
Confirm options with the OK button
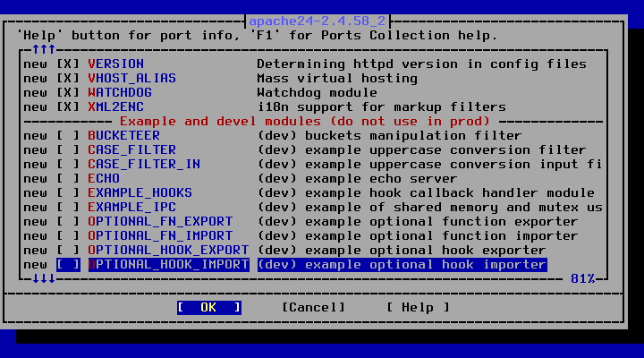click(x=209, y=308)
